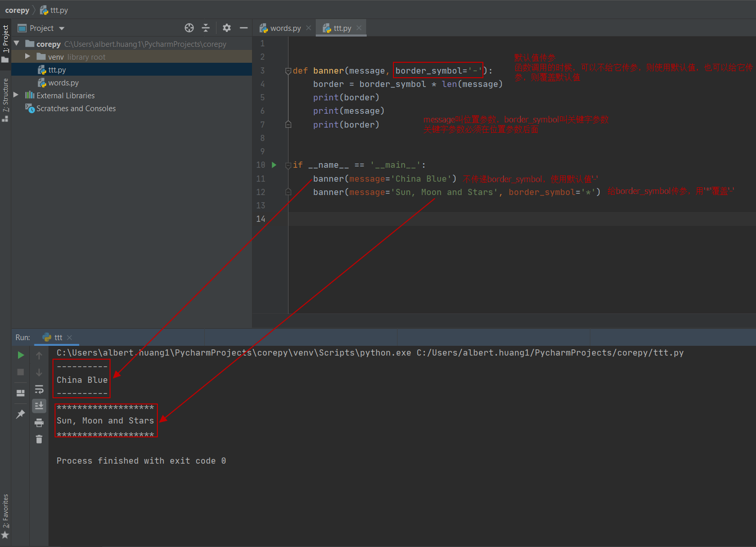Fold the if __name__ block at line 10
The image size is (756, 547).
288,165
